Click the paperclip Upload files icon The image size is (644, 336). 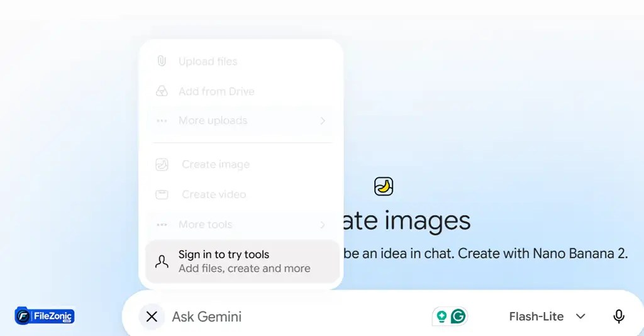pyautogui.click(x=162, y=61)
